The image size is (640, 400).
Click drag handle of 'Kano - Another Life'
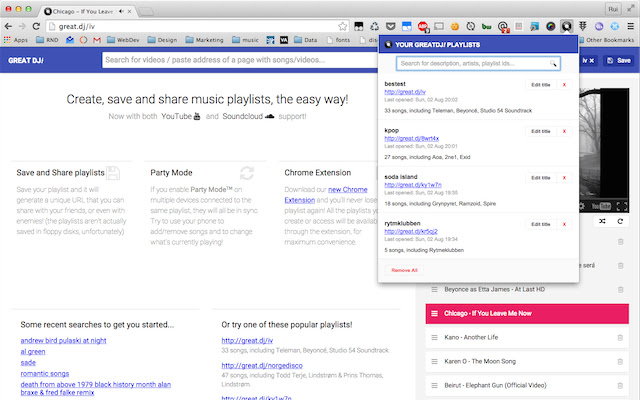[x=434, y=338]
